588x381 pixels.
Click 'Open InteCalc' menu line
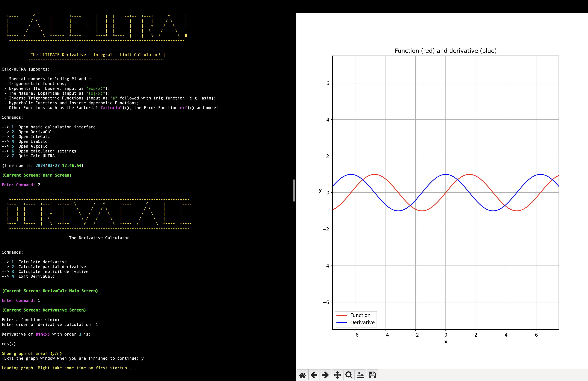26,137
